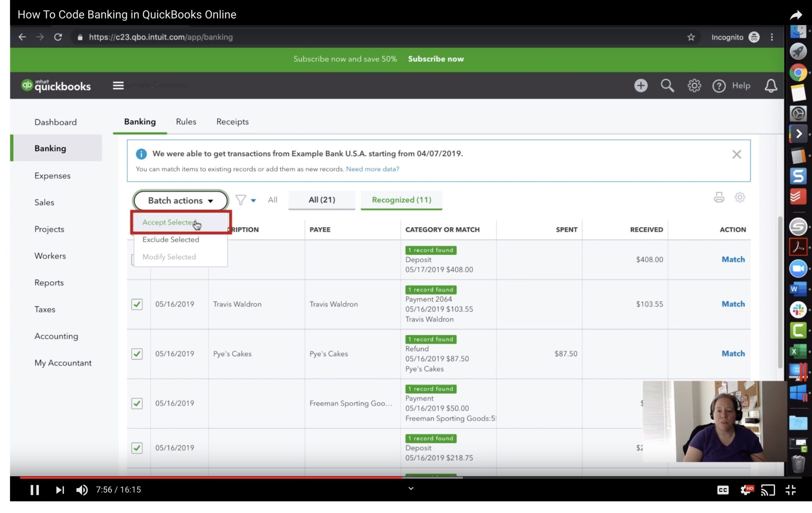812x513 pixels.
Task: Mute the video volume
Action: click(x=82, y=490)
